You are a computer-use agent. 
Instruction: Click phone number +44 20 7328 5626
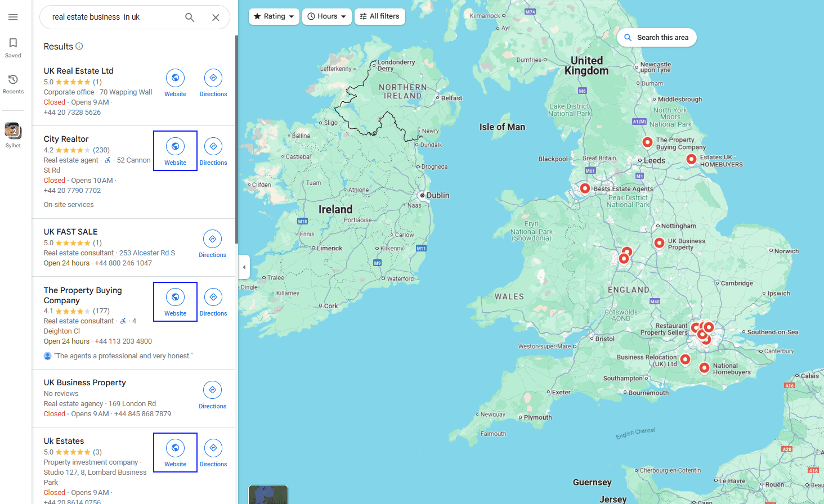(x=72, y=112)
